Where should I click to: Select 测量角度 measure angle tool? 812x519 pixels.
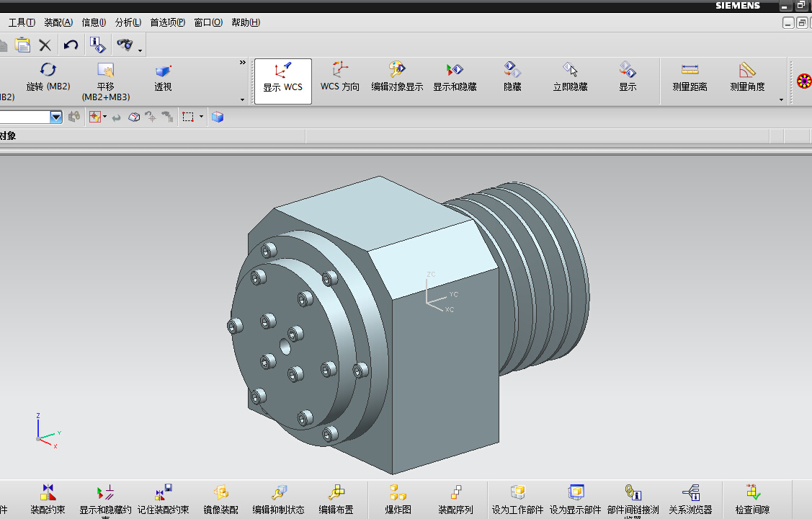click(747, 77)
